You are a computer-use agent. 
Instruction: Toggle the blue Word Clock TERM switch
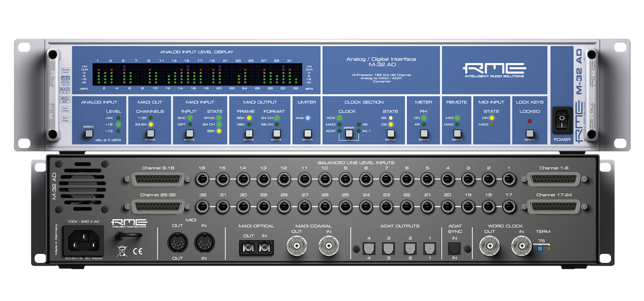[x=540, y=249]
